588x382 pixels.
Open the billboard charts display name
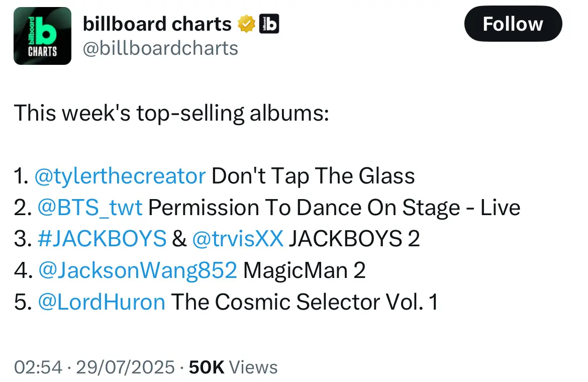[156, 24]
